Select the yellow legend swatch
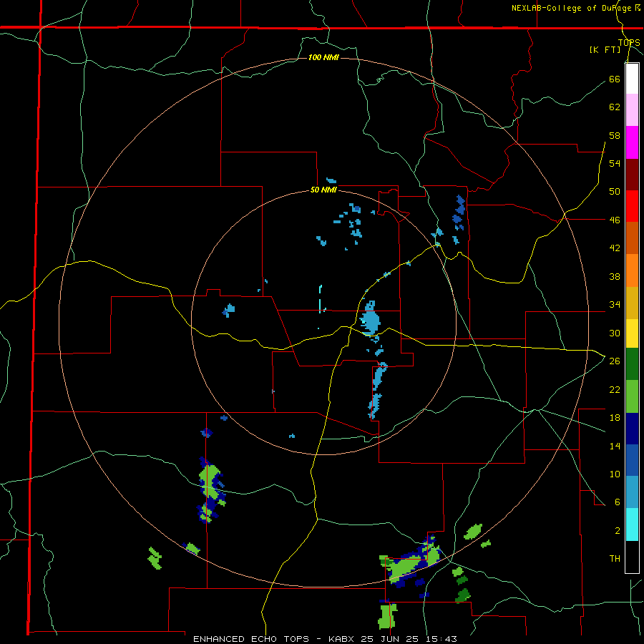This screenshot has height=644, width=644. [632, 333]
